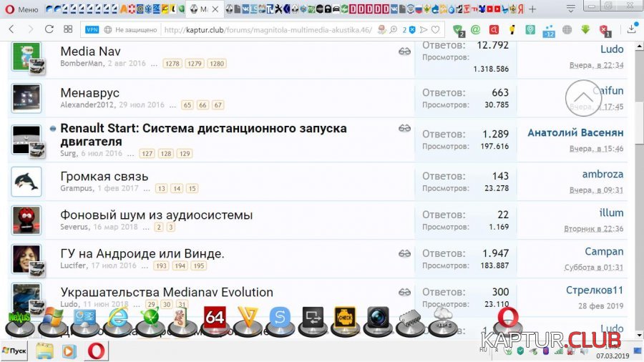Image resolution: width=644 pixels, height=362 pixels.
Task: Toggle the VPN badge in address bar
Action: [92, 29]
